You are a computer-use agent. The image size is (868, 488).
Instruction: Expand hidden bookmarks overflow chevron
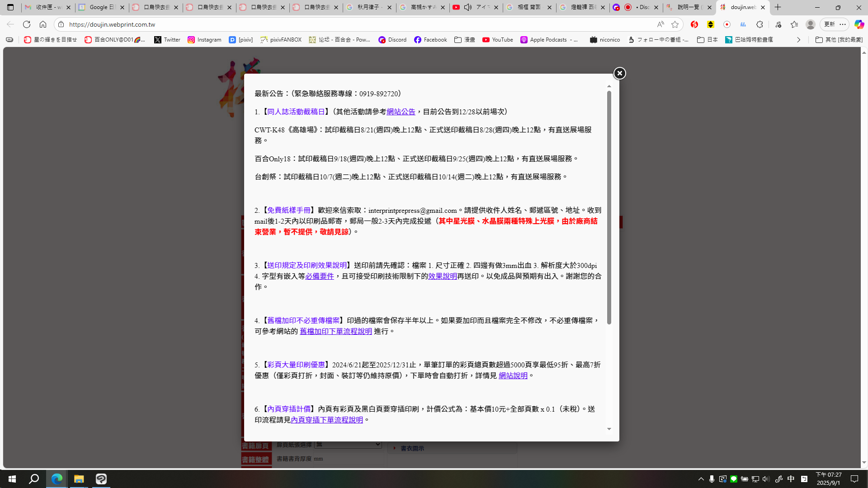click(x=798, y=40)
